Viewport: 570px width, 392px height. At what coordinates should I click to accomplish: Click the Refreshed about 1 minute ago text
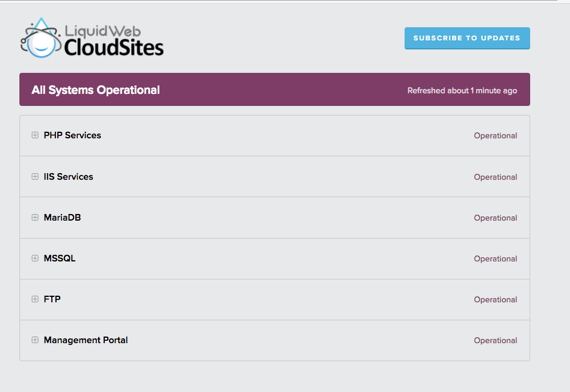pos(462,91)
